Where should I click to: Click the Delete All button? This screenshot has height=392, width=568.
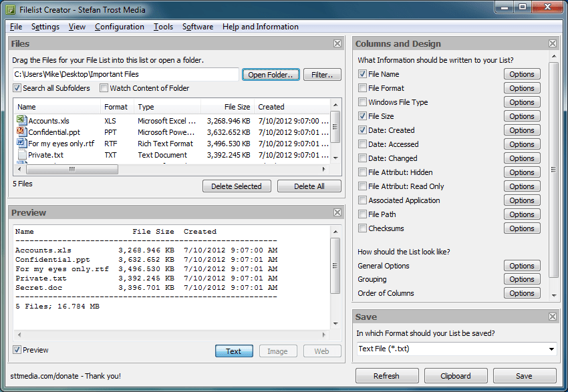pos(309,186)
